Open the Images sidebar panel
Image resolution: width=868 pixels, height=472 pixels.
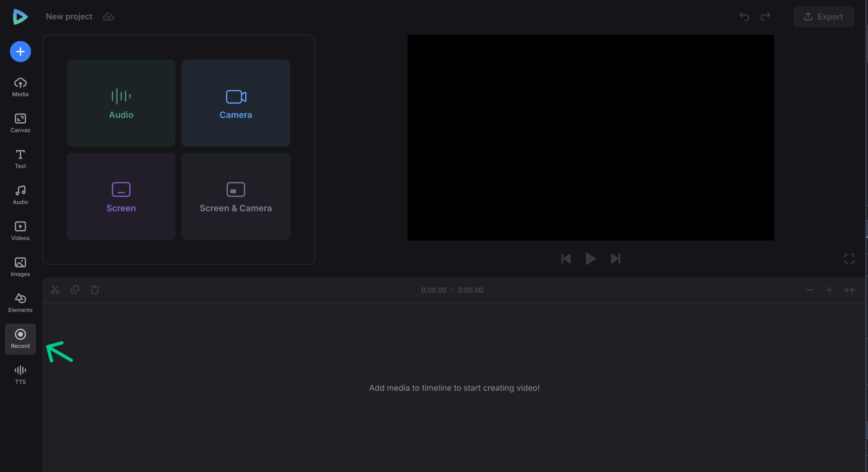[21, 267]
